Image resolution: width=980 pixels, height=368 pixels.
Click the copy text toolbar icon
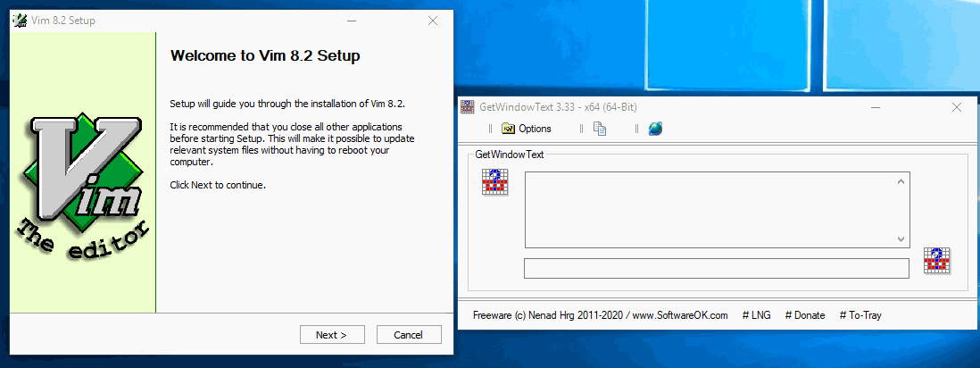[x=601, y=129]
